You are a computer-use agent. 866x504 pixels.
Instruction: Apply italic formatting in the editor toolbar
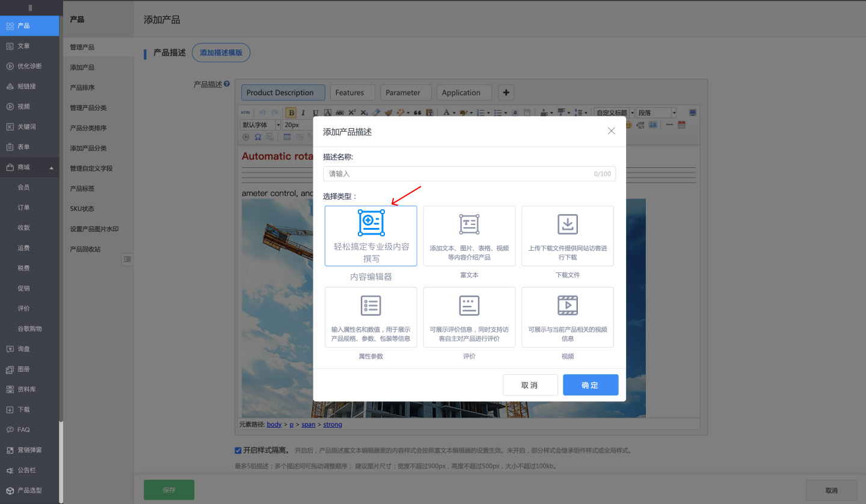(x=303, y=112)
